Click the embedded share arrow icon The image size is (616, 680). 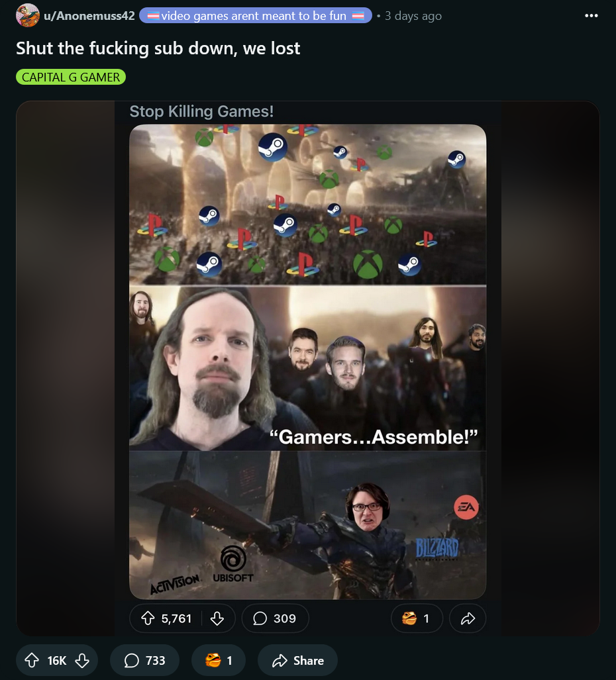(468, 618)
